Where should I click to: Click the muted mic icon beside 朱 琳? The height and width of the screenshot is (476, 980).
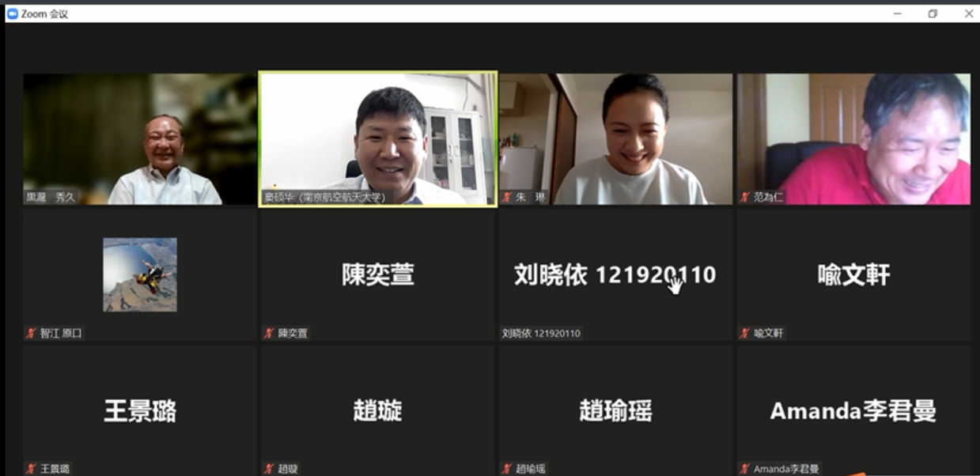[x=507, y=197]
